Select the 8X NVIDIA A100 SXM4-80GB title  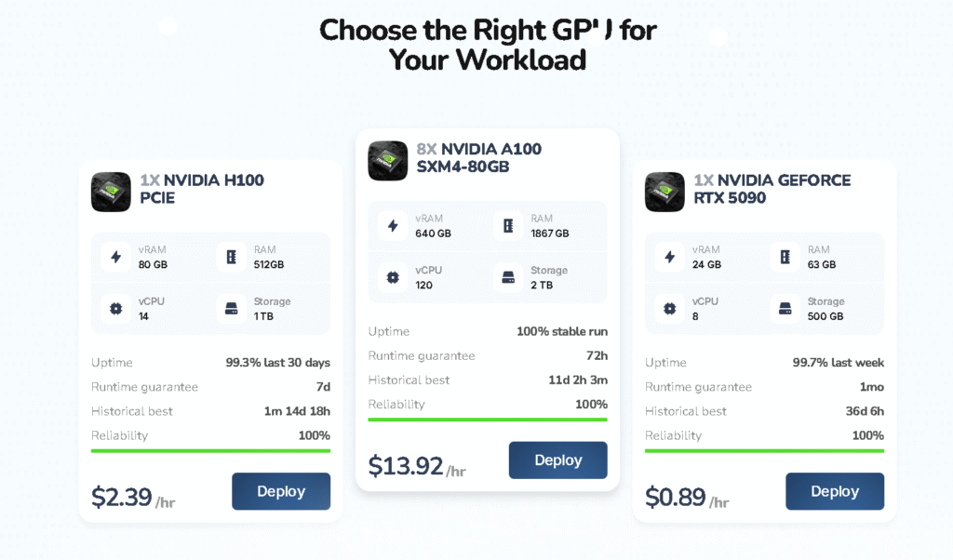[478, 158]
